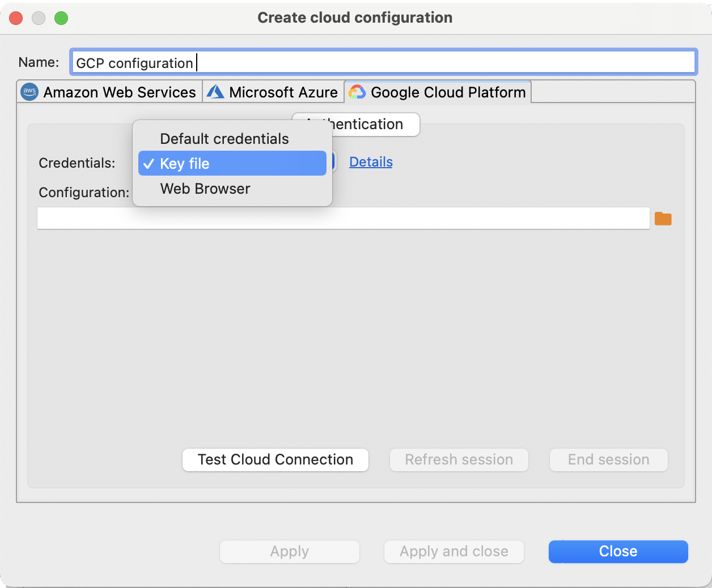Click the Close button
The height and width of the screenshot is (588, 712).
pos(617,551)
